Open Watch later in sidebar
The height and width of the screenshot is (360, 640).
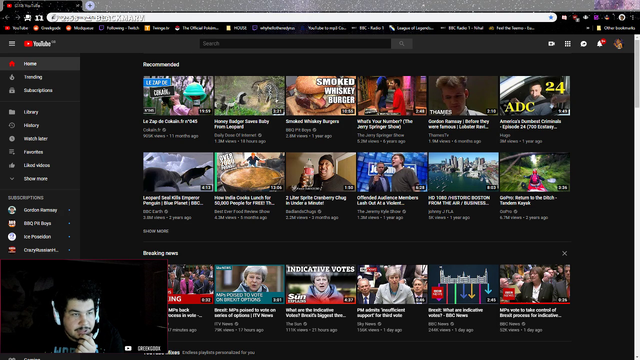tap(40, 139)
